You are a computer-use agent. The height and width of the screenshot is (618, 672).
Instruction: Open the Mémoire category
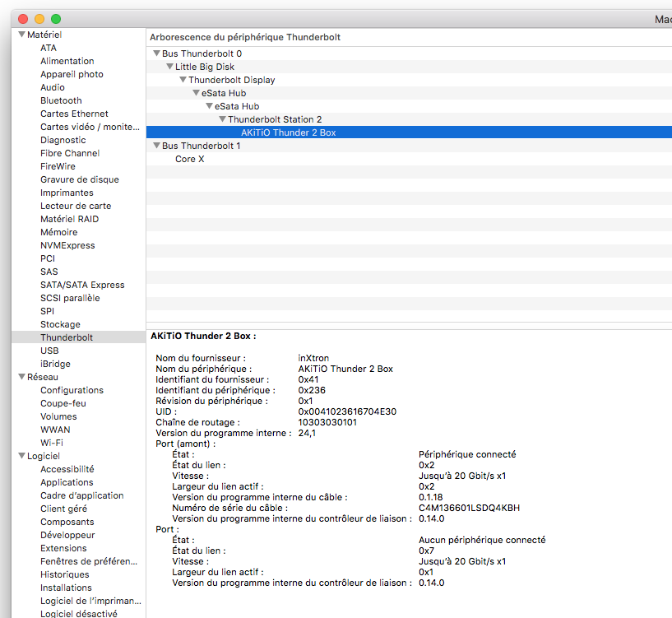click(x=59, y=232)
